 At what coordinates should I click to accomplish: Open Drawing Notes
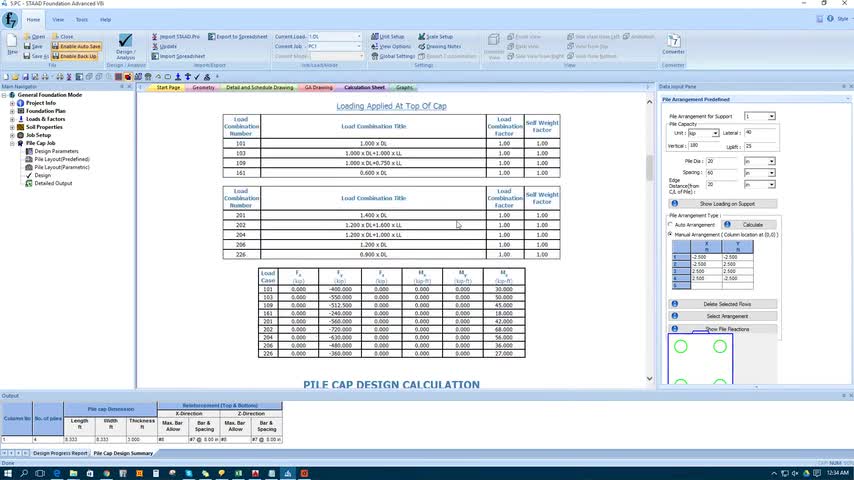point(440,46)
